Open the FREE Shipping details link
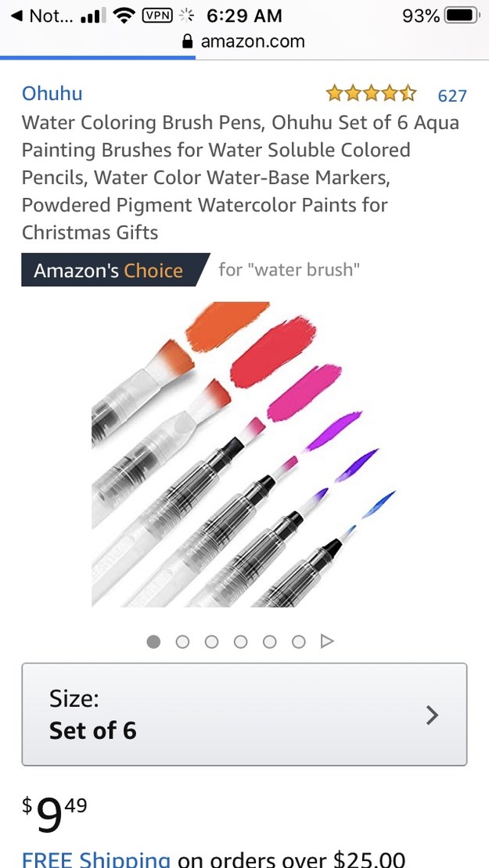Image resolution: width=489 pixels, height=868 pixels. click(95, 859)
